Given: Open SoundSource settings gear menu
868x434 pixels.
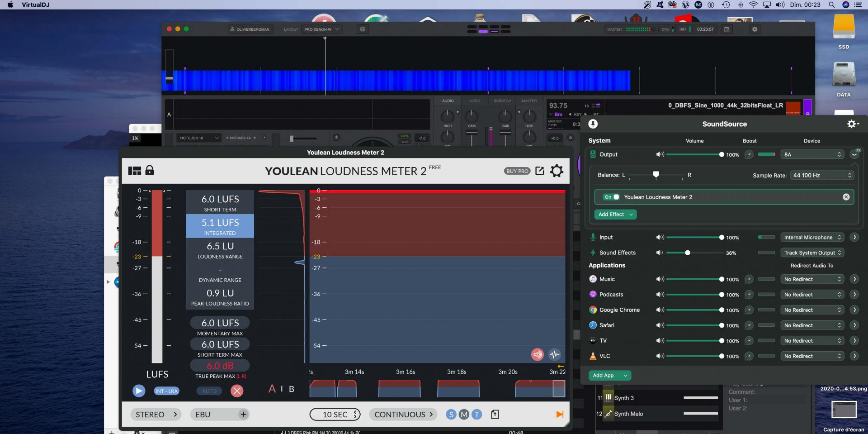Looking at the screenshot, I should (852, 124).
